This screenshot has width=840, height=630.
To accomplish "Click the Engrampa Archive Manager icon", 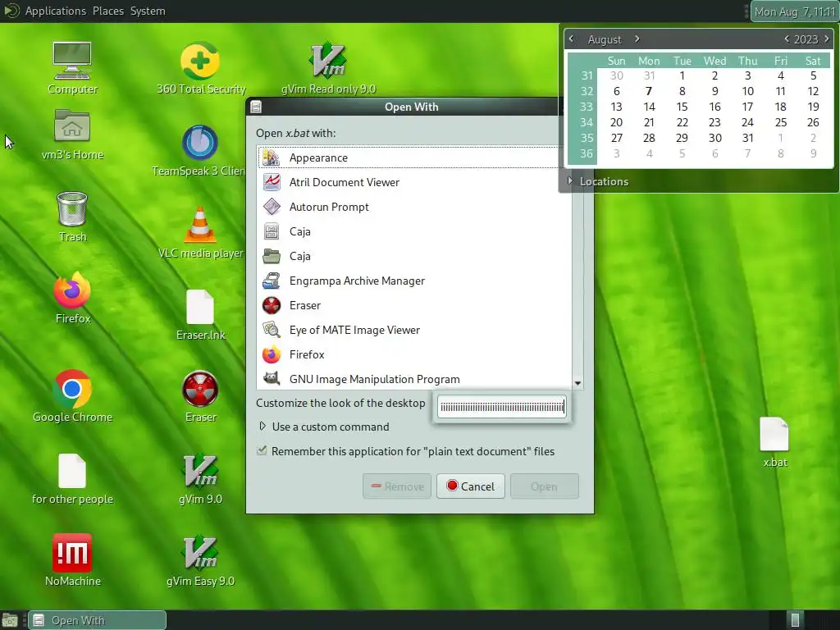I will [x=272, y=281].
